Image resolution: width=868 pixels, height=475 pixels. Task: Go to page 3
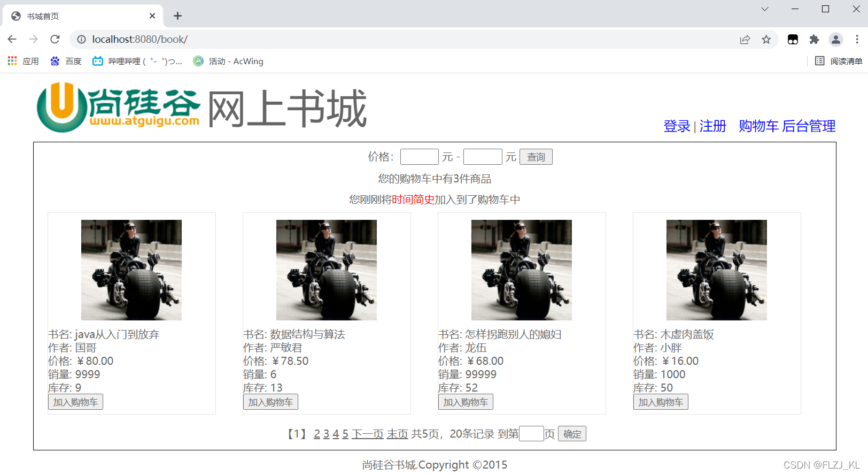(x=327, y=434)
